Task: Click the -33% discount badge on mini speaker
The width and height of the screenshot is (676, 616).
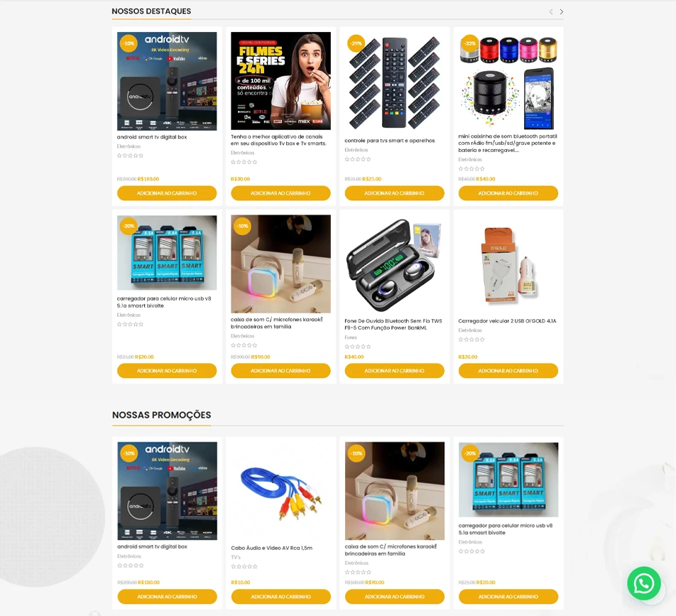Action: pyautogui.click(x=470, y=43)
